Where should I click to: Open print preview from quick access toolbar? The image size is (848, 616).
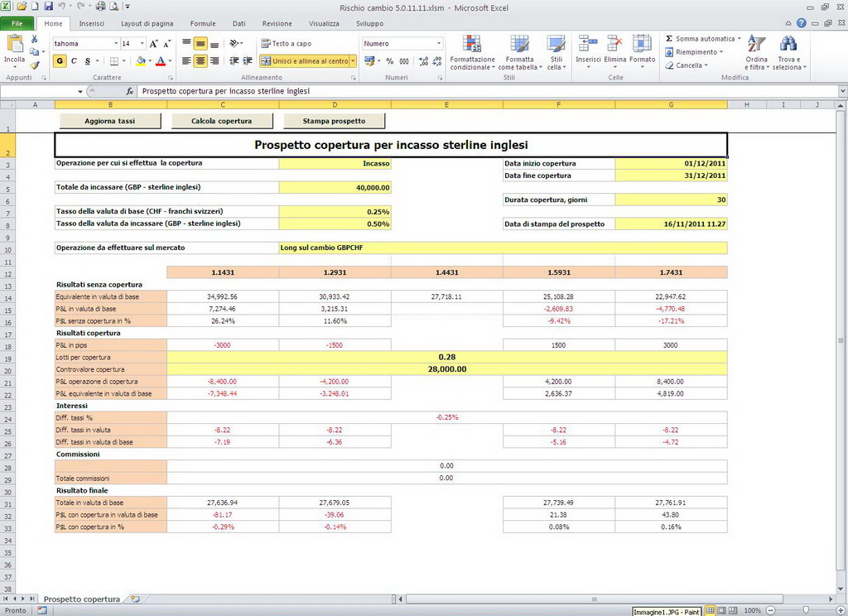tap(114, 7)
